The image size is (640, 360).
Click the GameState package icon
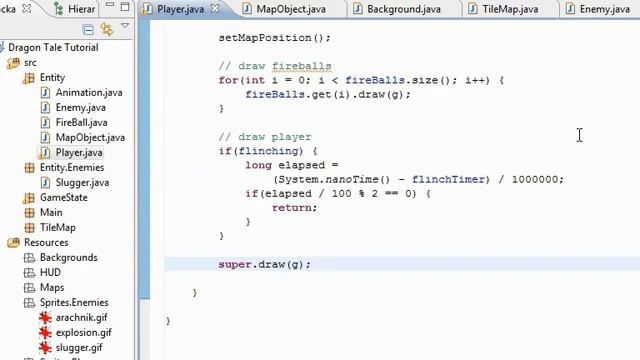click(29, 198)
